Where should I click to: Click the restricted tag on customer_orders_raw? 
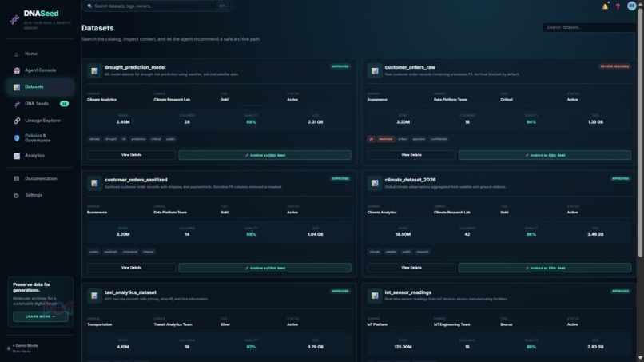pyautogui.click(x=385, y=139)
